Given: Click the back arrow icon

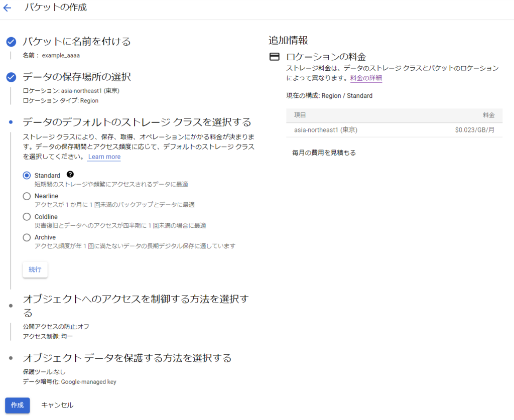Looking at the screenshot, I should (x=7, y=8).
